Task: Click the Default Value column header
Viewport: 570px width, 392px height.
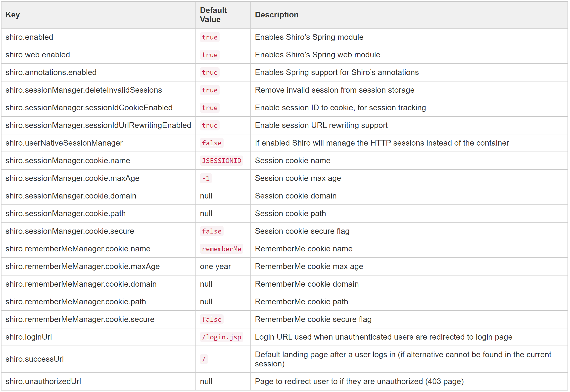Action: [x=213, y=15]
